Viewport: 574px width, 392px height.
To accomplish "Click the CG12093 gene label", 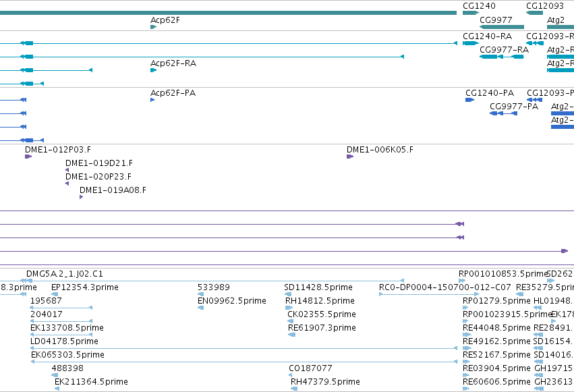I will [x=545, y=6].
